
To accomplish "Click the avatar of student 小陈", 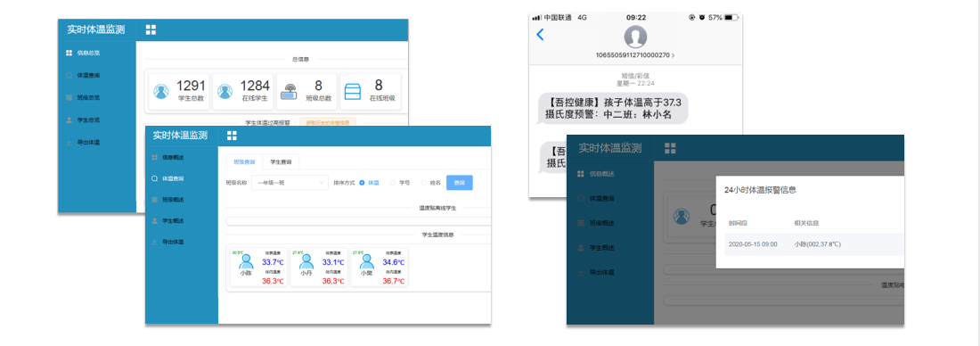I will click(x=245, y=261).
